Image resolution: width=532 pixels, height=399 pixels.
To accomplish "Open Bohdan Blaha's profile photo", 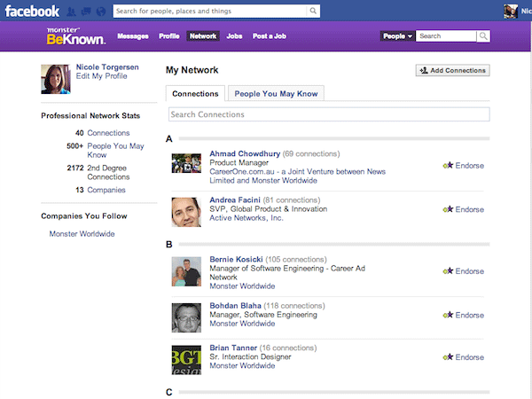I will coord(186,317).
